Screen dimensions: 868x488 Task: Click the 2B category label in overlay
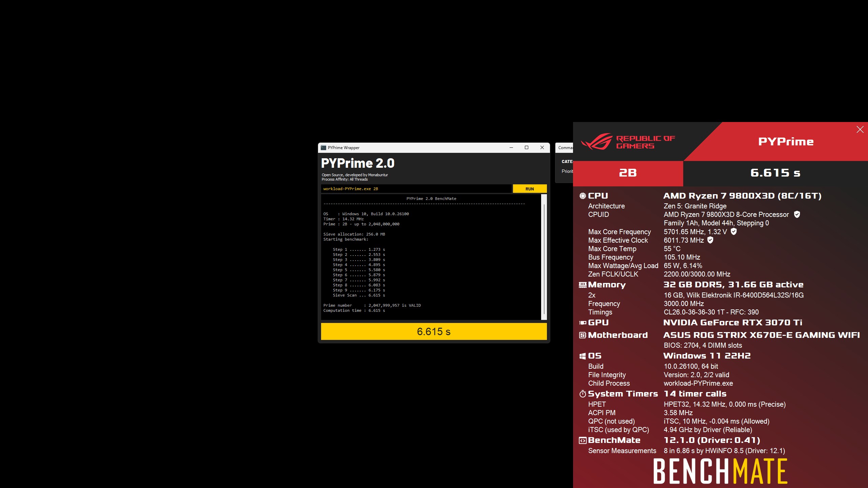point(628,173)
